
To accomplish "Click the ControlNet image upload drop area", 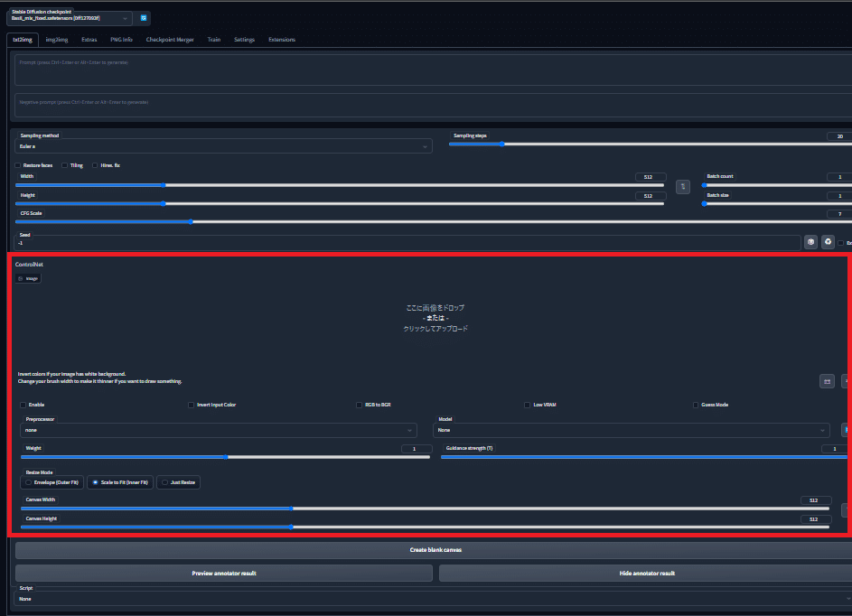I will (435, 318).
